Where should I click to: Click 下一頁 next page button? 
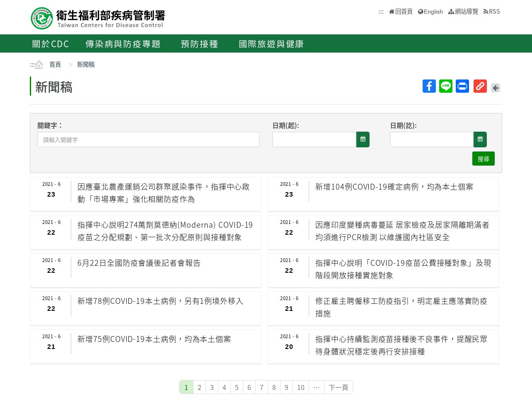pos(339,387)
